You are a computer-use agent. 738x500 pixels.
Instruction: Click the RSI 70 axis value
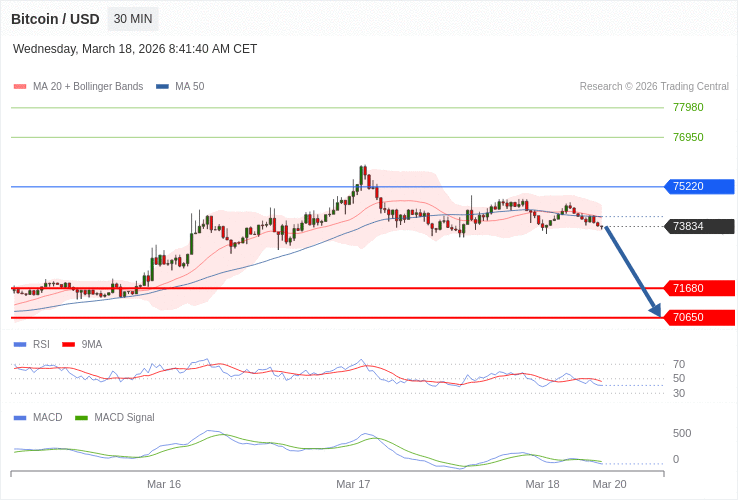[679, 364]
